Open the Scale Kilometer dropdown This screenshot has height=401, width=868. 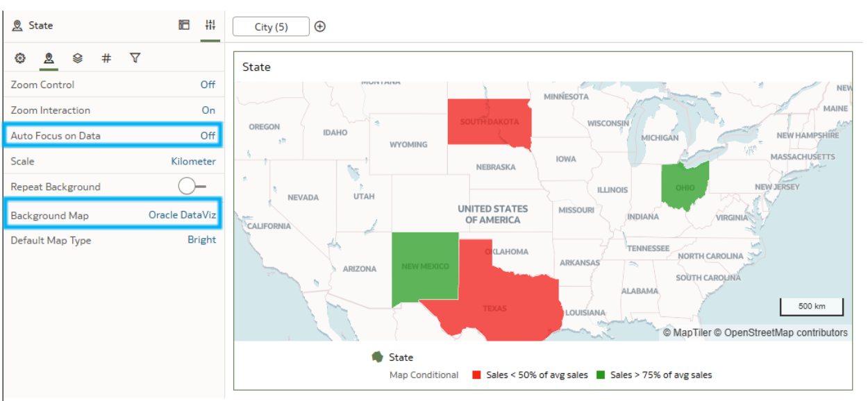pyautogui.click(x=193, y=161)
